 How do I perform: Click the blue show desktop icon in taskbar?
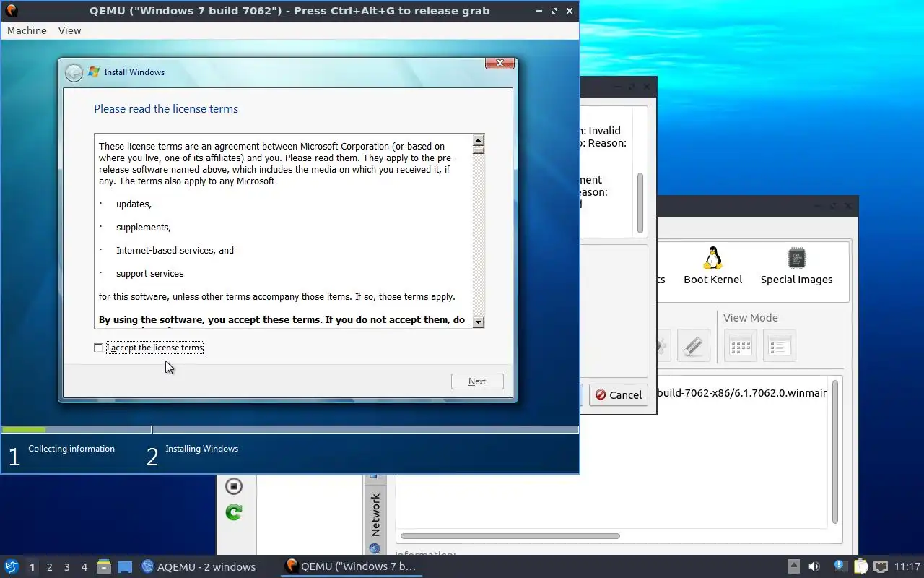[125, 566]
